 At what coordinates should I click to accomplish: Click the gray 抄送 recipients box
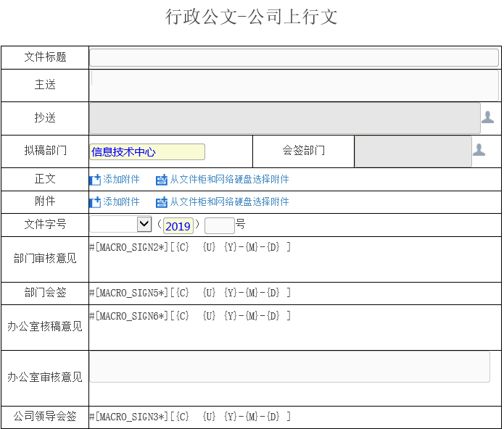click(x=284, y=118)
